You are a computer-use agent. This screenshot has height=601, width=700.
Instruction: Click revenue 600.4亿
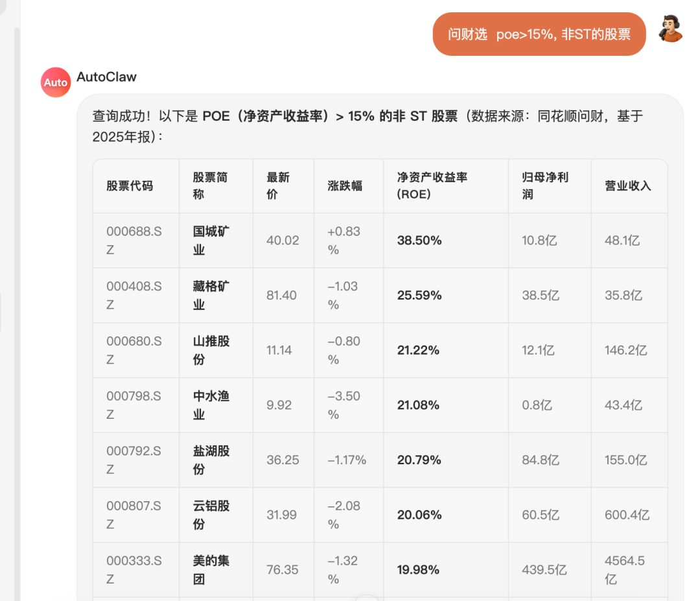click(x=627, y=515)
